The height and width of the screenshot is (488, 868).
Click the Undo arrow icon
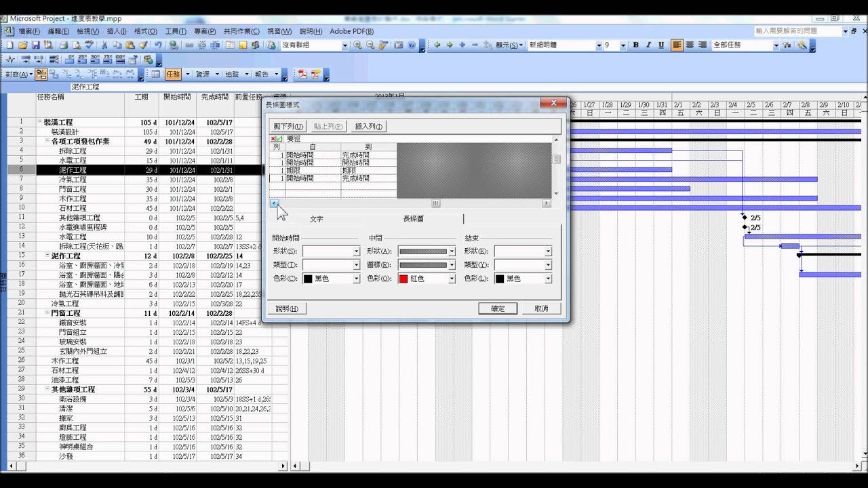[x=157, y=45]
